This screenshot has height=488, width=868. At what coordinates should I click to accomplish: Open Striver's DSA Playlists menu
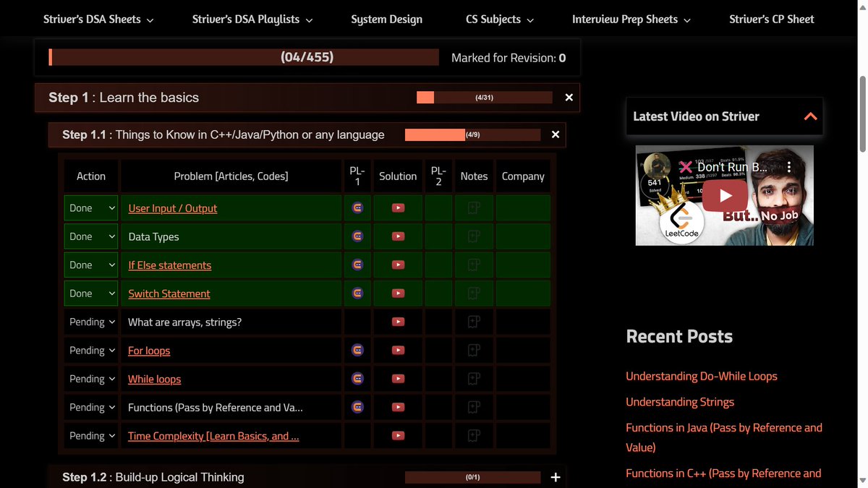click(252, 20)
